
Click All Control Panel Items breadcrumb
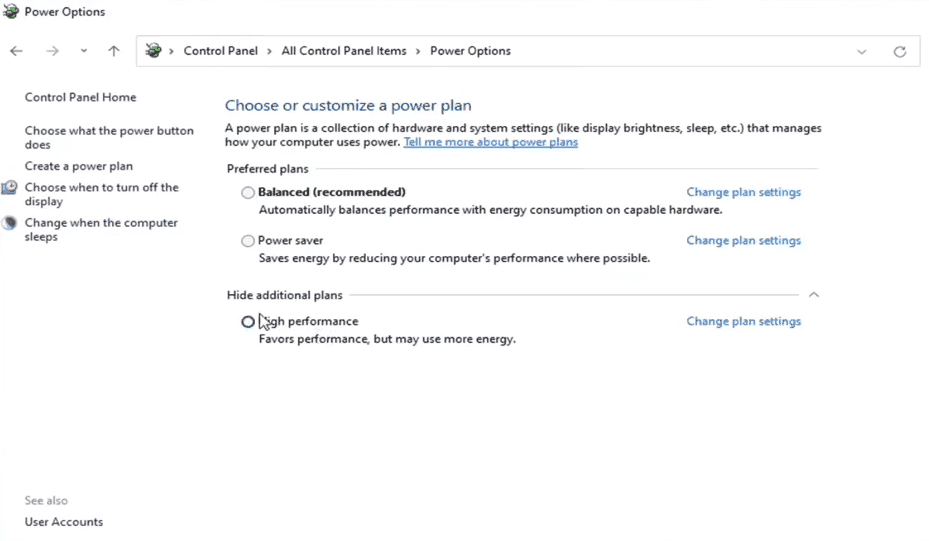click(x=344, y=51)
